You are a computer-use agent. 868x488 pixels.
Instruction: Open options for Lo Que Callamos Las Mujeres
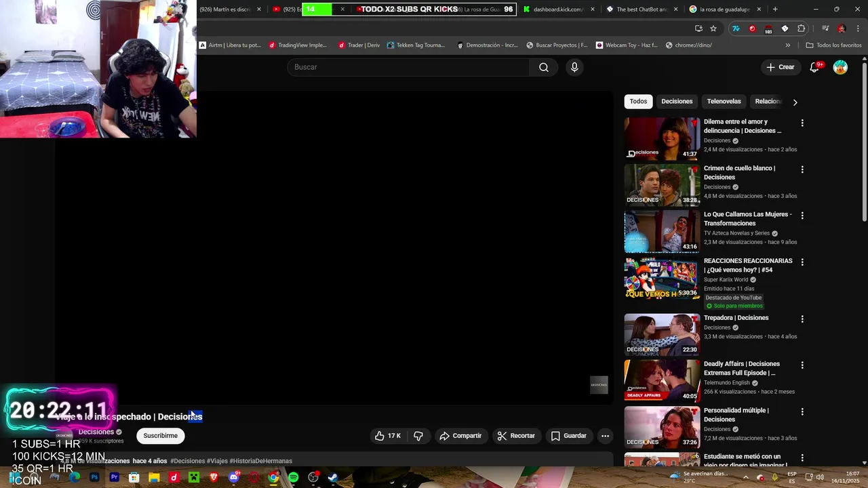[802, 216]
